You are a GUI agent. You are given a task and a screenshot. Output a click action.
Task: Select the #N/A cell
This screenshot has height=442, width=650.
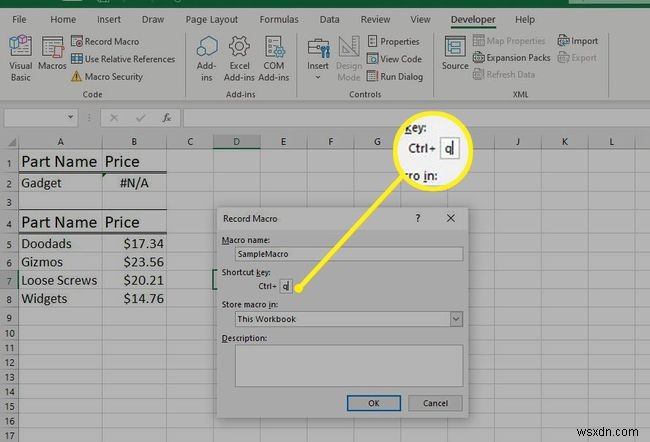pyautogui.click(x=134, y=183)
